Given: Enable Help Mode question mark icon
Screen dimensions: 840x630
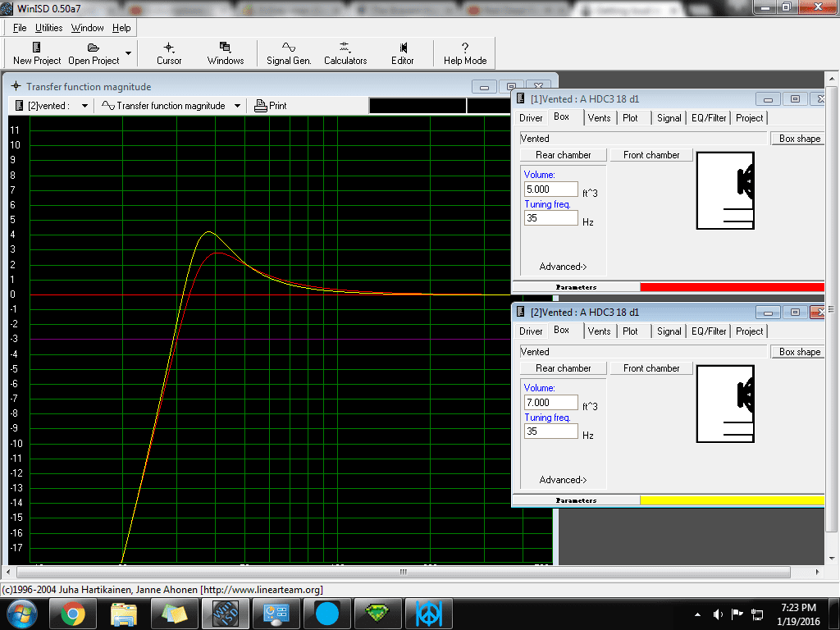Looking at the screenshot, I should [x=465, y=48].
